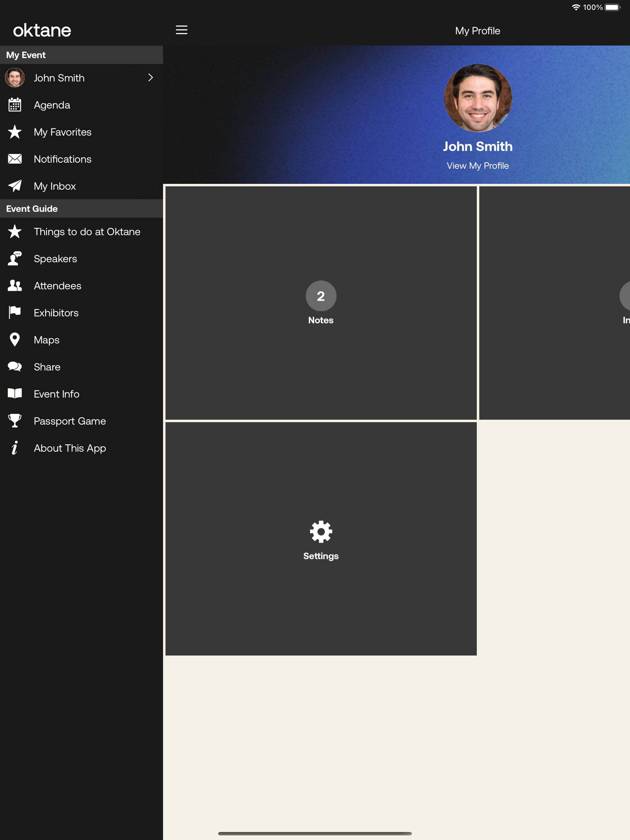Open the Maps pin icon

pyautogui.click(x=15, y=339)
